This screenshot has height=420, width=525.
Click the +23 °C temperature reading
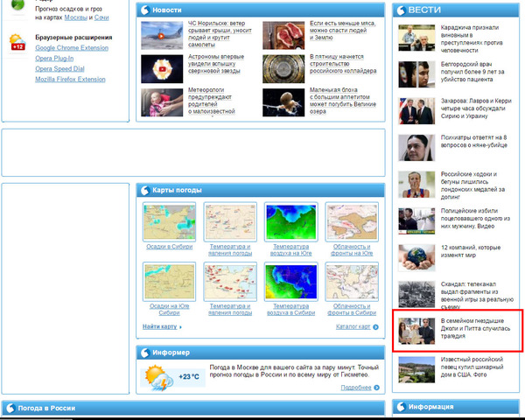point(189,376)
